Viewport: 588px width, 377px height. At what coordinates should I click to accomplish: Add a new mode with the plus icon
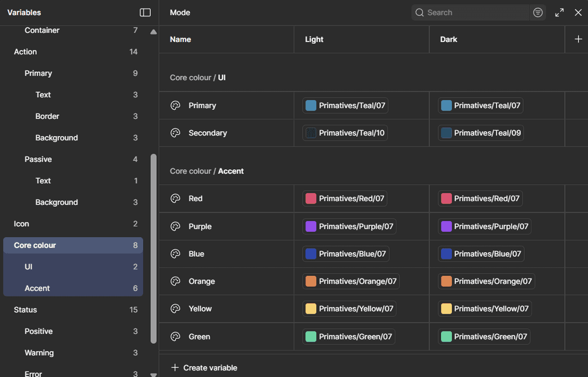point(578,39)
